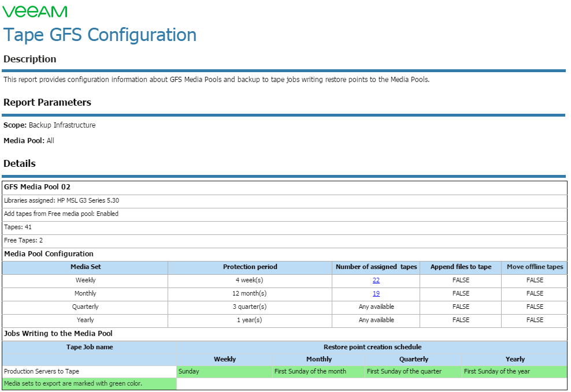The height and width of the screenshot is (392, 571).
Task: Select the report description sentence
Action: [216, 80]
